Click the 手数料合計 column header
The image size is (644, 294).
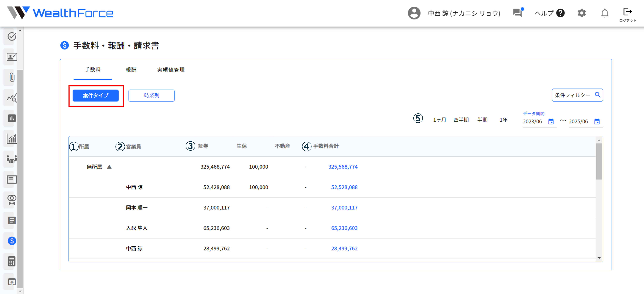pos(326,146)
